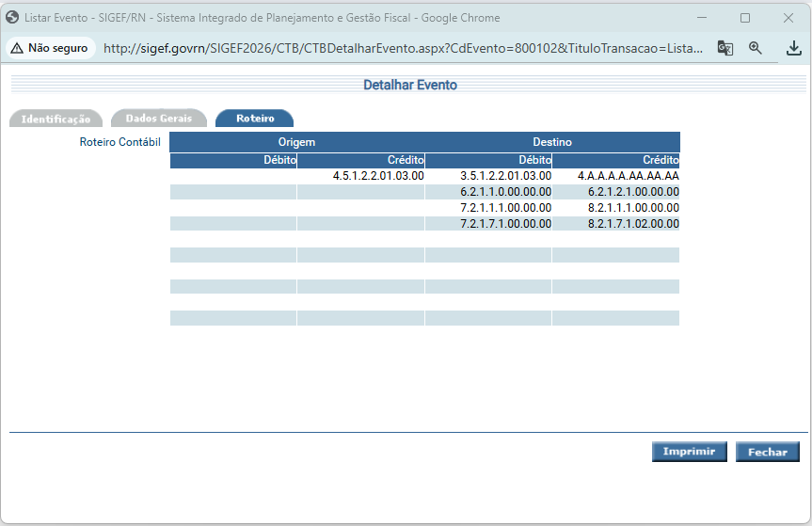Click the Fechar button
This screenshot has height=526, width=812.
tap(767, 453)
